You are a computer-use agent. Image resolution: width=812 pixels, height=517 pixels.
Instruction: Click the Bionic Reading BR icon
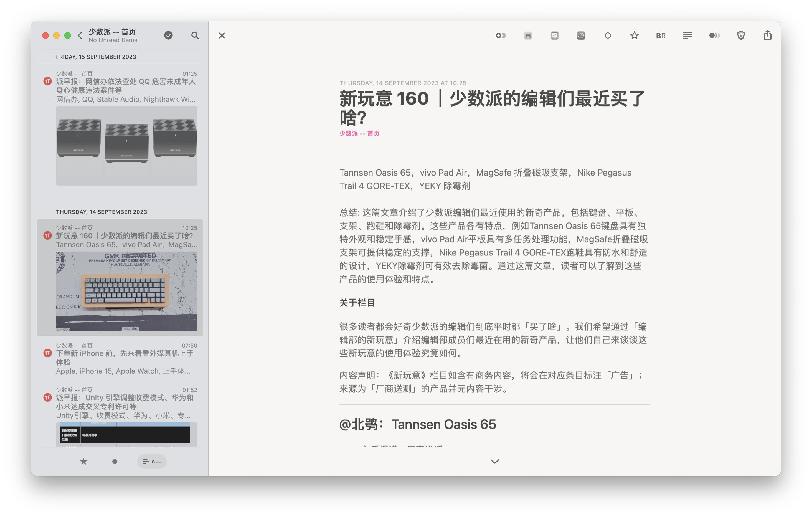661,36
